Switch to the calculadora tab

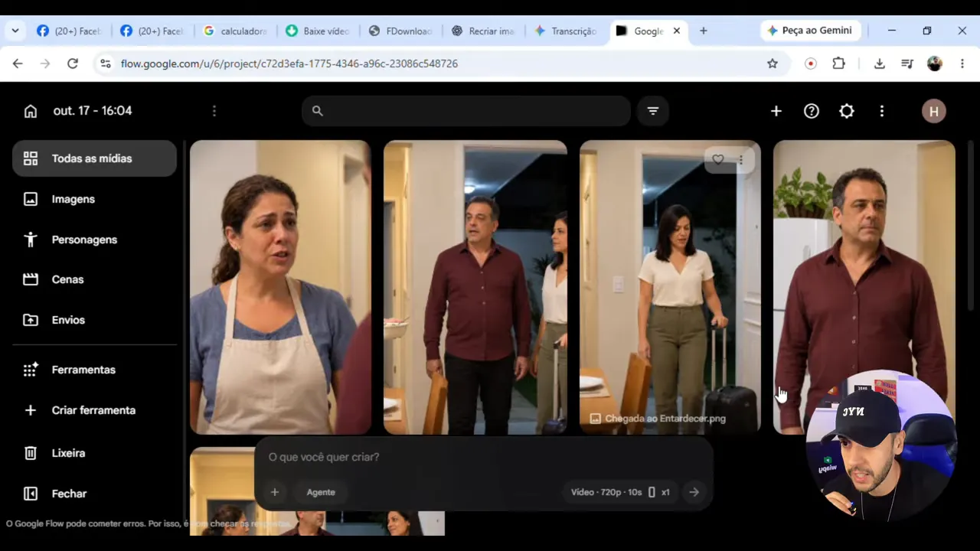(x=237, y=31)
